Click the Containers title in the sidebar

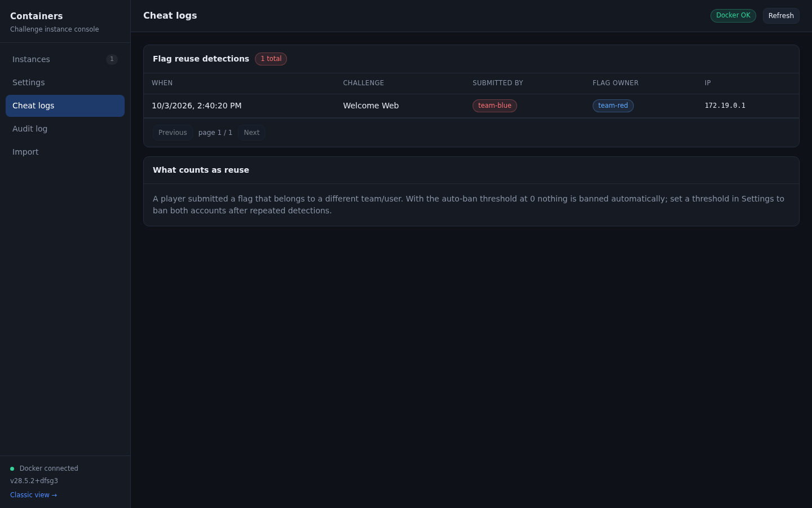click(37, 16)
